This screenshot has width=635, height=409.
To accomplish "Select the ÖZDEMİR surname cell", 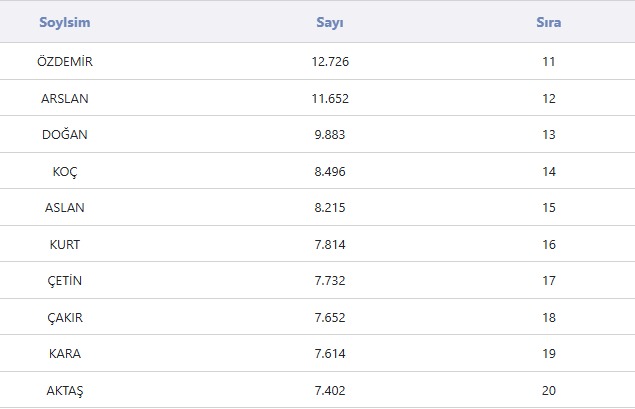I will [65, 62].
